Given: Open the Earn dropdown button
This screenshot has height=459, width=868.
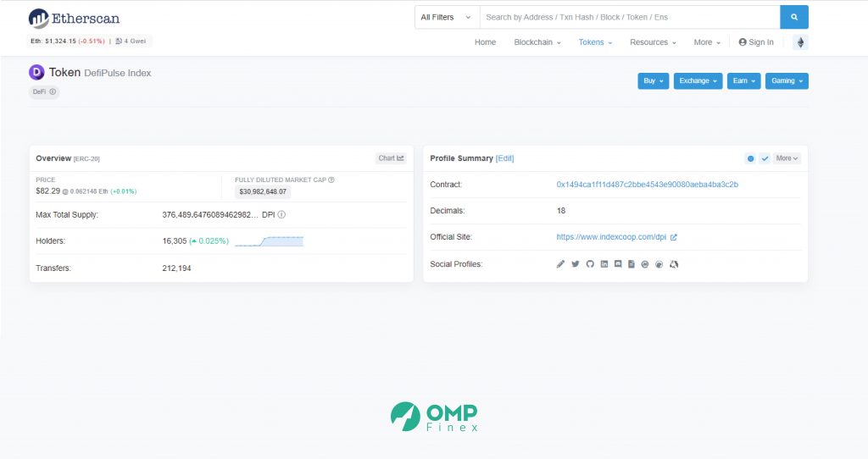Looking at the screenshot, I should (x=744, y=80).
